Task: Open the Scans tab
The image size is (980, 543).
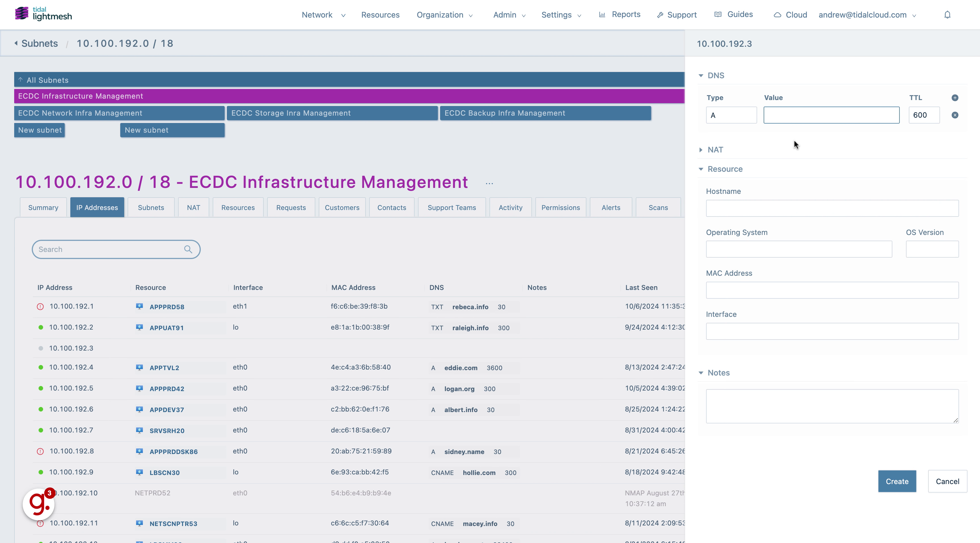Action: click(x=658, y=208)
